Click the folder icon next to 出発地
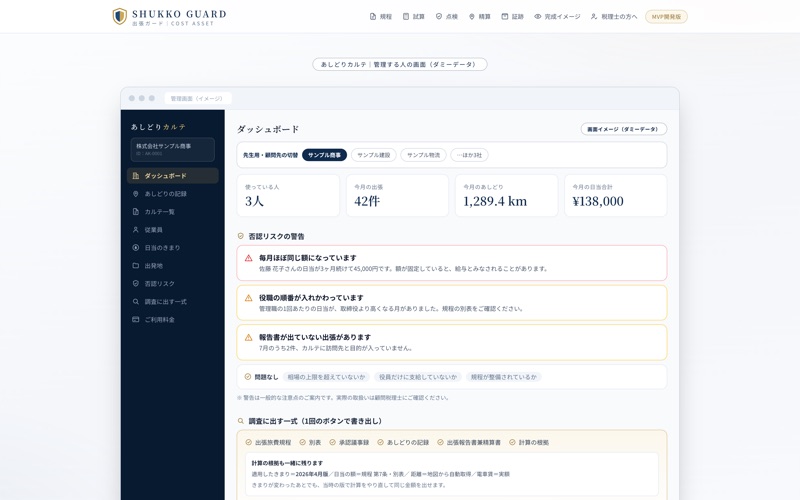800x500 pixels. pos(136,266)
